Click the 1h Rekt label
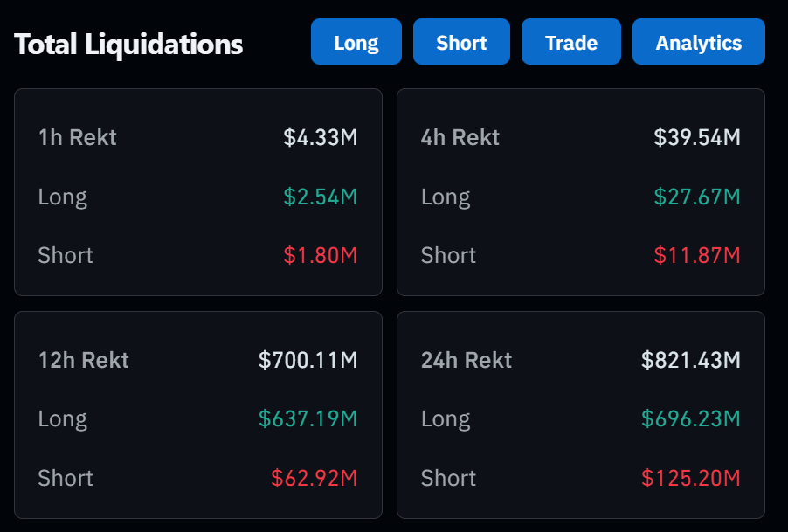Viewport: 788px width, 532px height. click(x=78, y=137)
